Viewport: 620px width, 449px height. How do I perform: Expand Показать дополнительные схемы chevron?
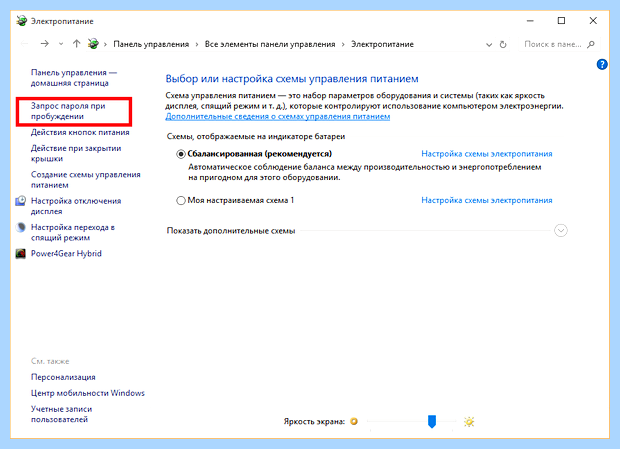561,230
